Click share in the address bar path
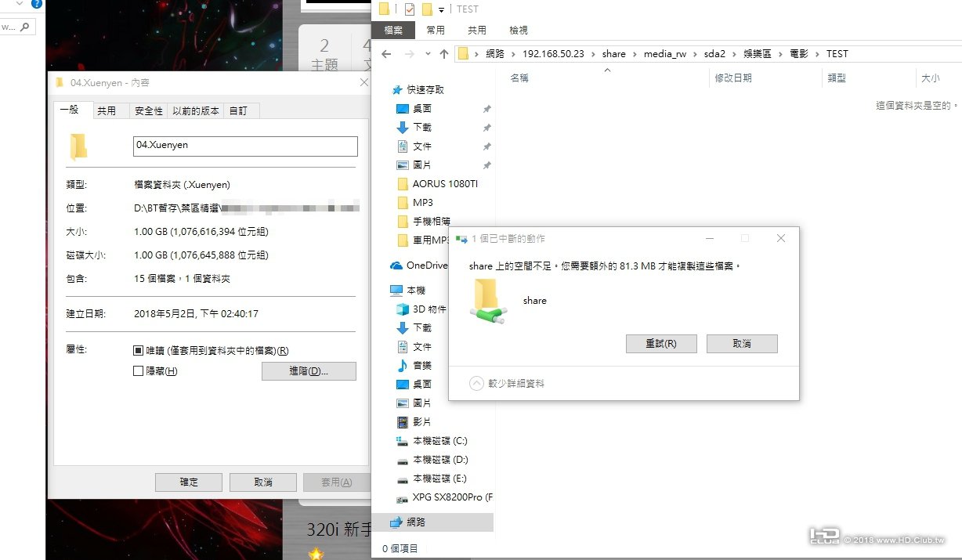The width and height of the screenshot is (962, 560). point(614,54)
